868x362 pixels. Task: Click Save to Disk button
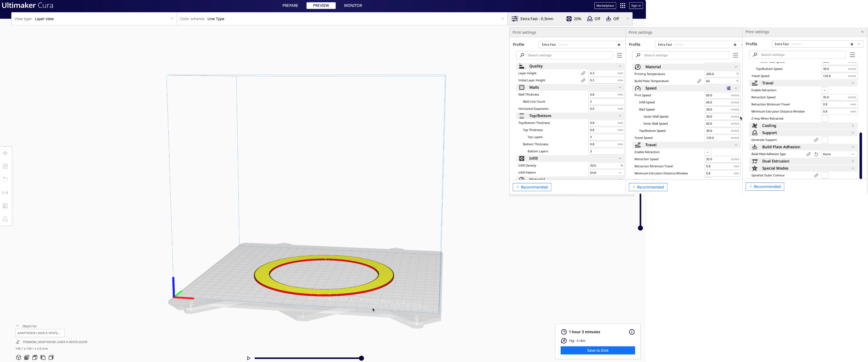point(598,350)
